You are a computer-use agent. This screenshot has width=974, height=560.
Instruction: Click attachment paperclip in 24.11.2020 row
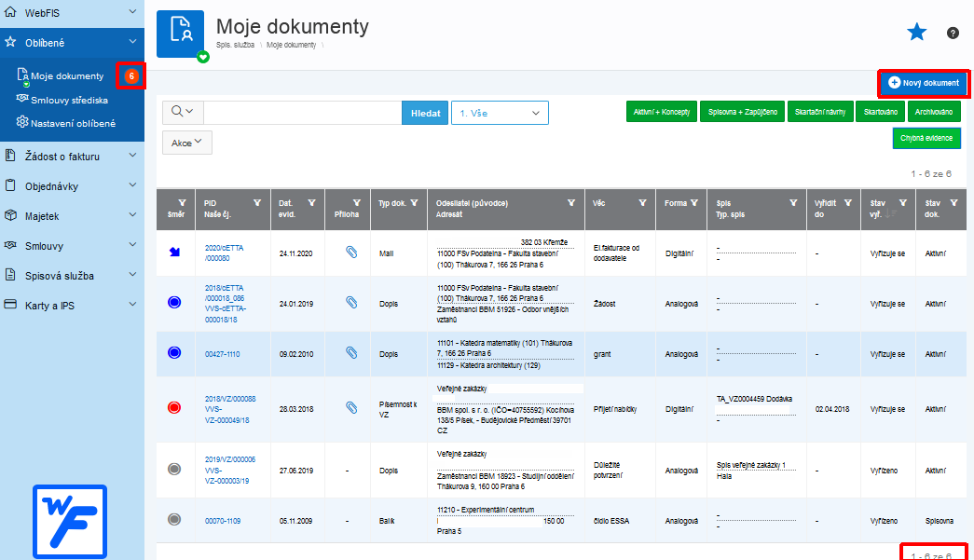[x=351, y=253]
